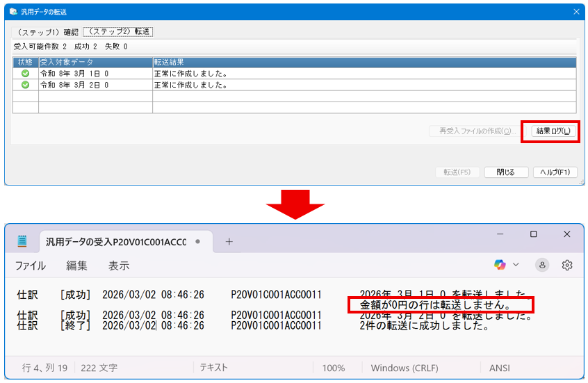This screenshot has width=588, height=383.
Task: Switch to the (ステップ1) 確認 tab
Action: 46,32
